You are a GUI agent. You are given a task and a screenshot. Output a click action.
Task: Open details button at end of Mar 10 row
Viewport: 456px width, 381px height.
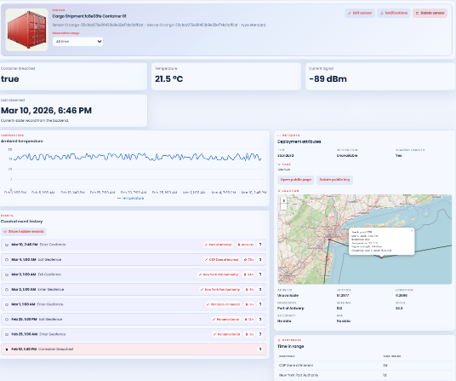point(260,245)
